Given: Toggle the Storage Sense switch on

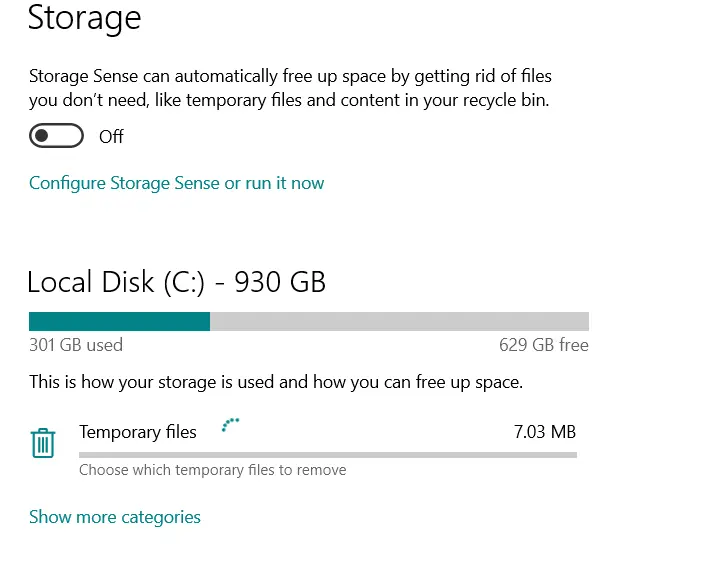Looking at the screenshot, I should (56, 136).
